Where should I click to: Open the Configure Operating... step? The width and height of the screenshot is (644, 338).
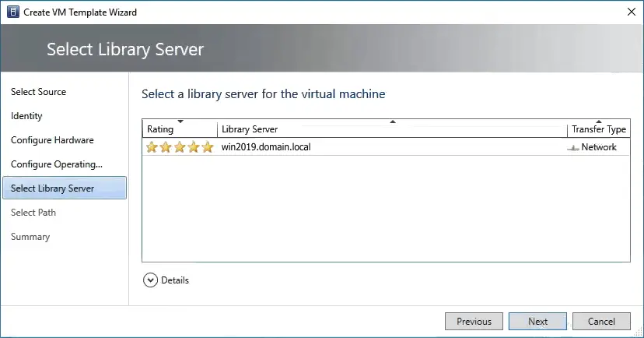pyautogui.click(x=57, y=164)
